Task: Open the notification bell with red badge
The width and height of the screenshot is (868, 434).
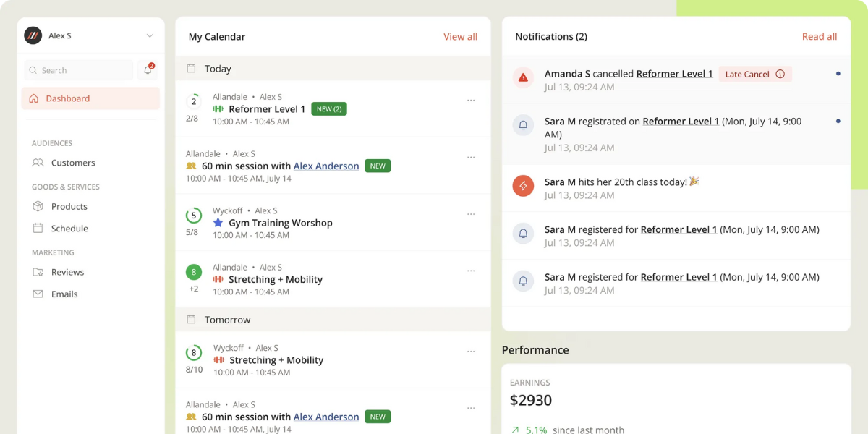Action: click(x=148, y=69)
